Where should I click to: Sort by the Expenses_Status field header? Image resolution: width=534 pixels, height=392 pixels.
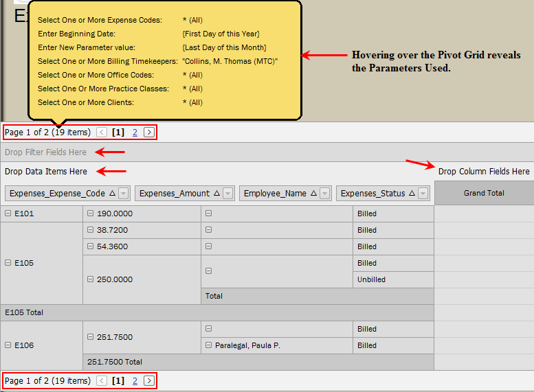(x=373, y=194)
